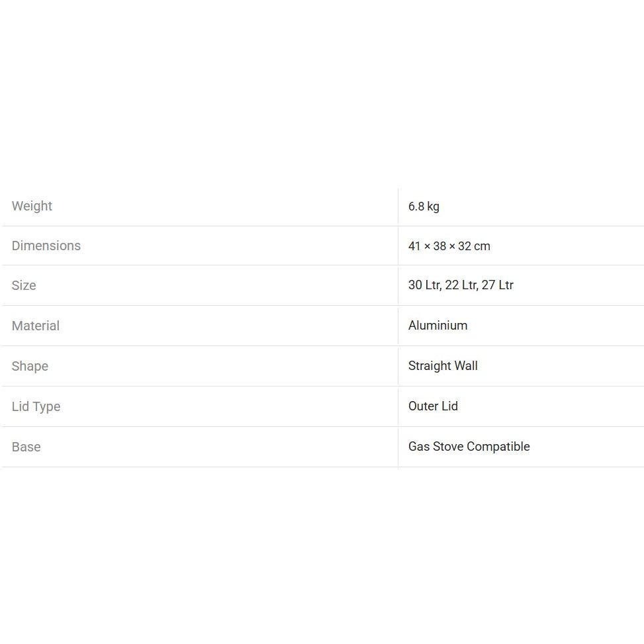Viewport: 644px width, 644px height.
Task: Open the Straight Wall shape link
Action: [443, 366]
